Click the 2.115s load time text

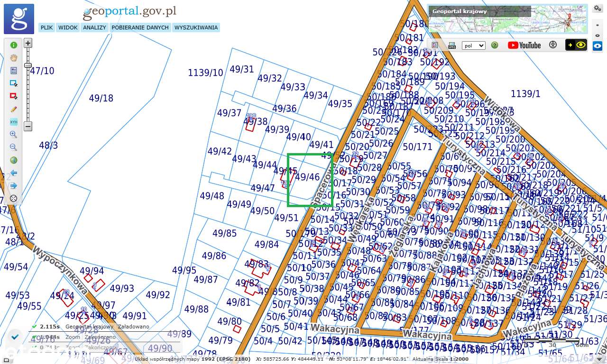tap(50, 327)
